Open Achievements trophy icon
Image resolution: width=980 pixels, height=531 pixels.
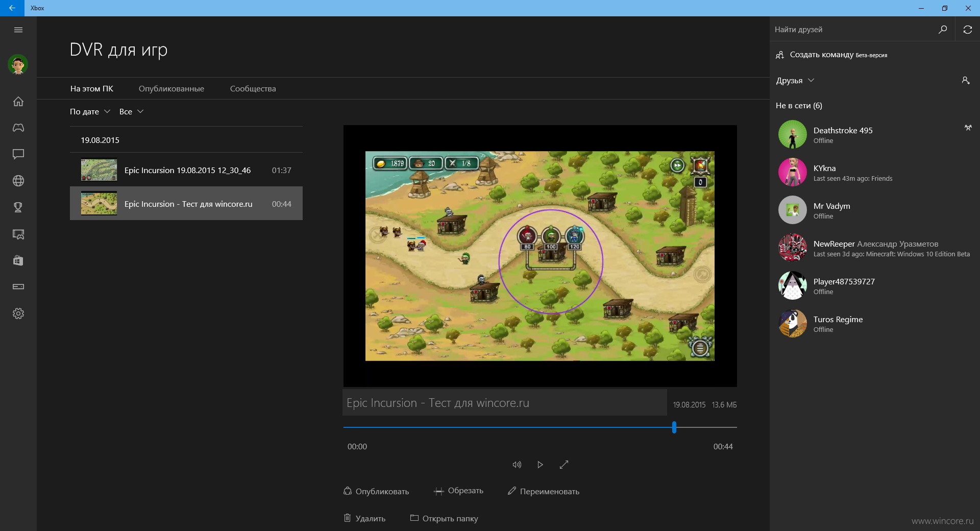tap(18, 207)
